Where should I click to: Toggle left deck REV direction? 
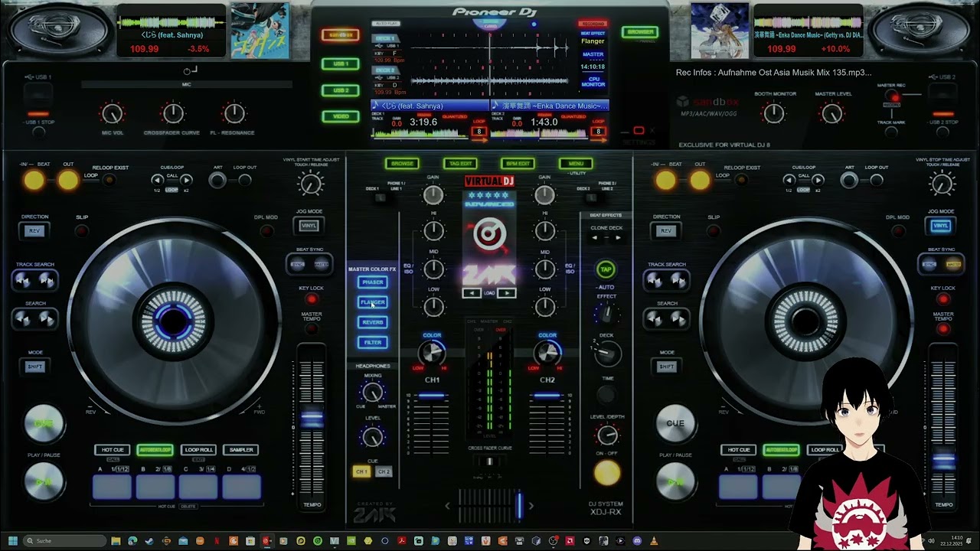click(x=34, y=230)
